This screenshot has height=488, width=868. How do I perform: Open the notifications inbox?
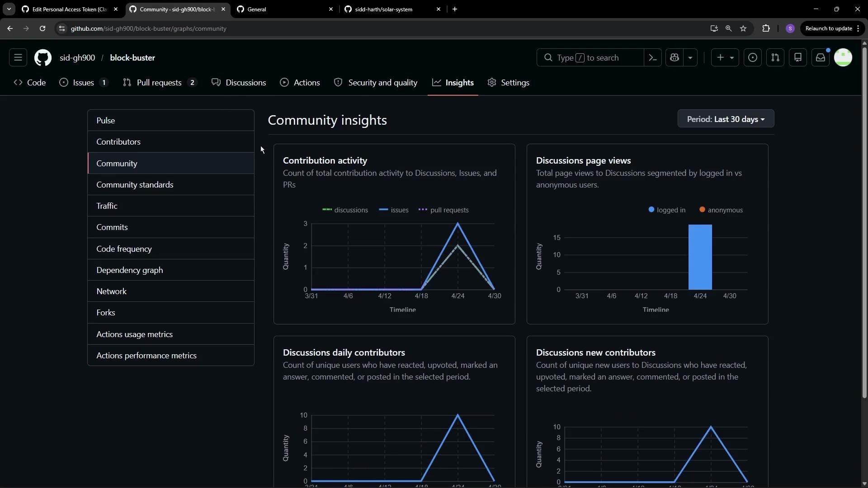821,57
